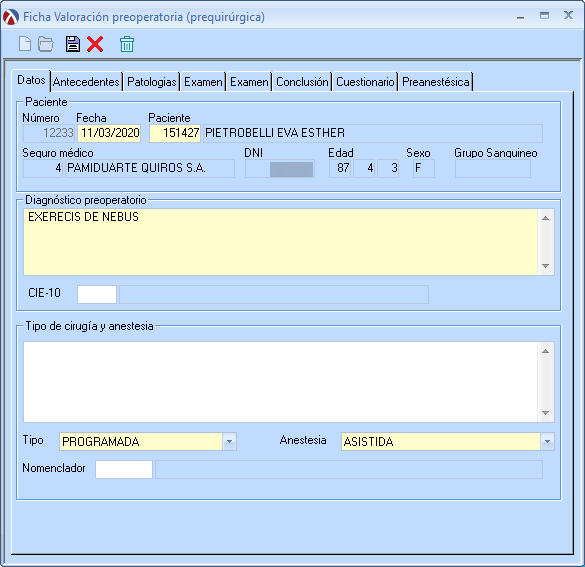Click the cirugía text area scrollbar up arrow
The image size is (585, 567).
point(545,351)
